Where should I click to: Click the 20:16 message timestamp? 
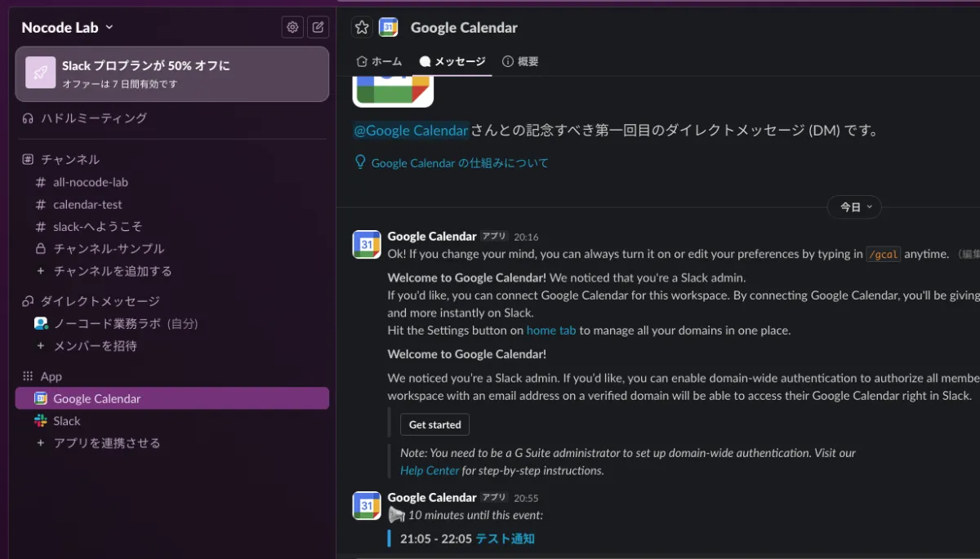point(526,237)
